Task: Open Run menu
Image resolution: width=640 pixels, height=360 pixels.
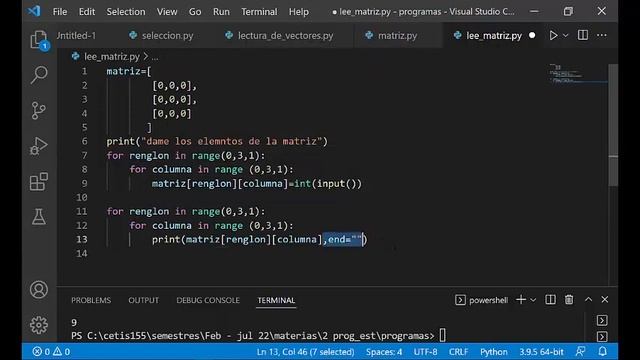Action: (221, 12)
